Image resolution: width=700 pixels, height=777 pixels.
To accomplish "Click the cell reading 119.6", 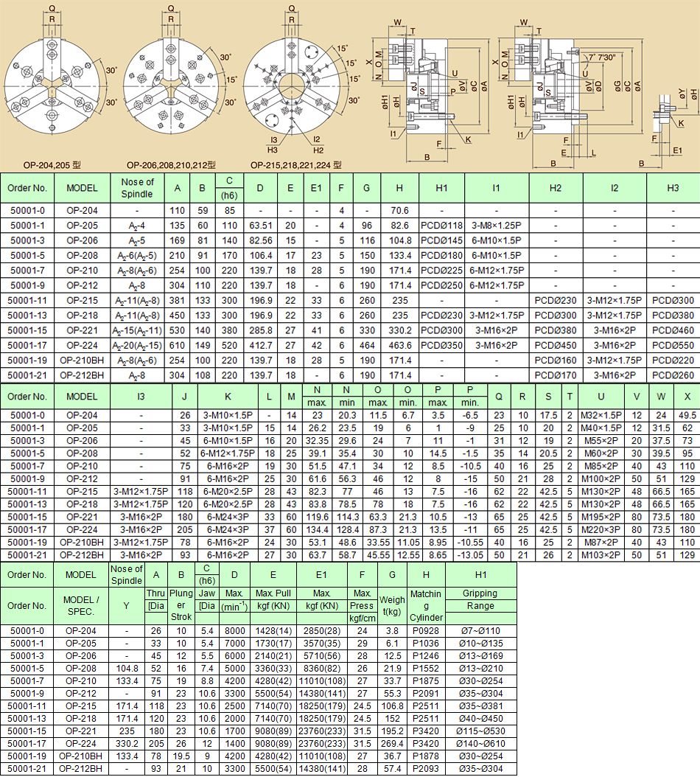I will point(317,517).
